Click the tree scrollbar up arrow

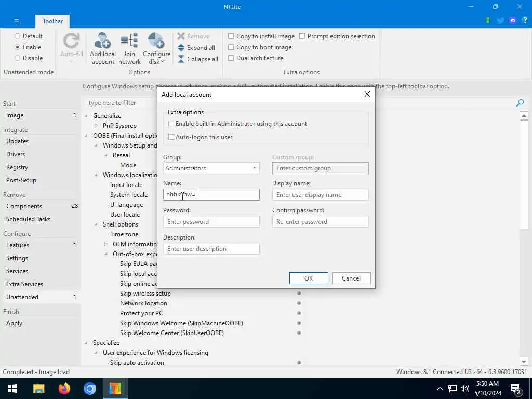[524, 116]
